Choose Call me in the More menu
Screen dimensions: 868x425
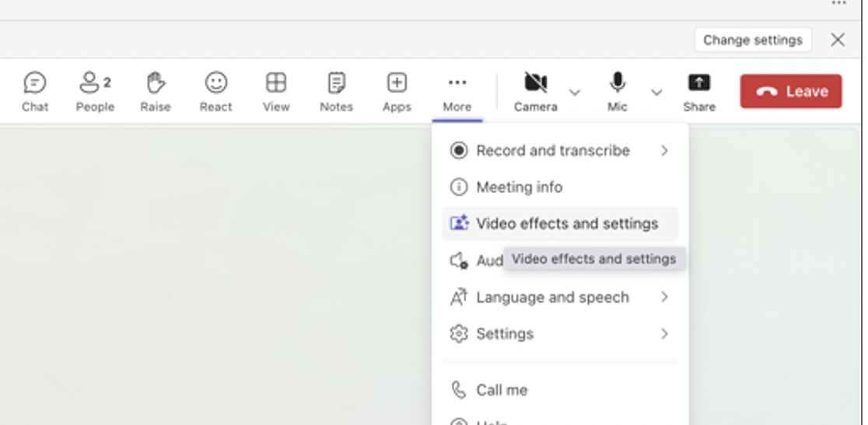coord(502,390)
